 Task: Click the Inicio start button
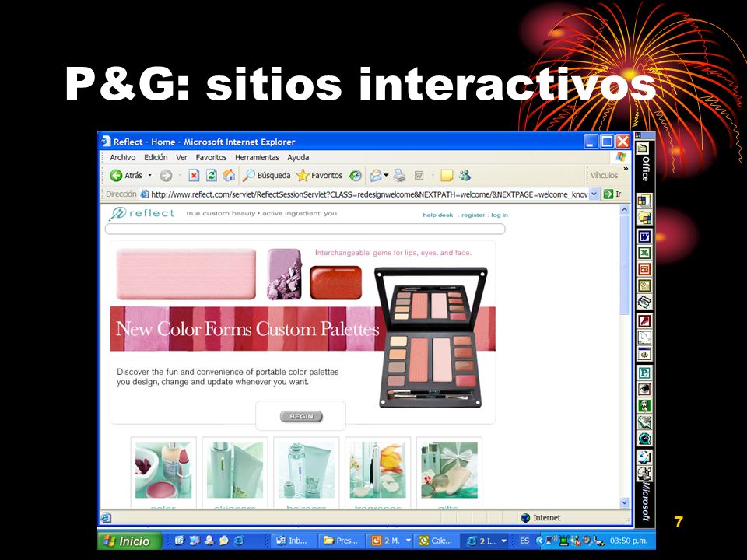click(130, 541)
